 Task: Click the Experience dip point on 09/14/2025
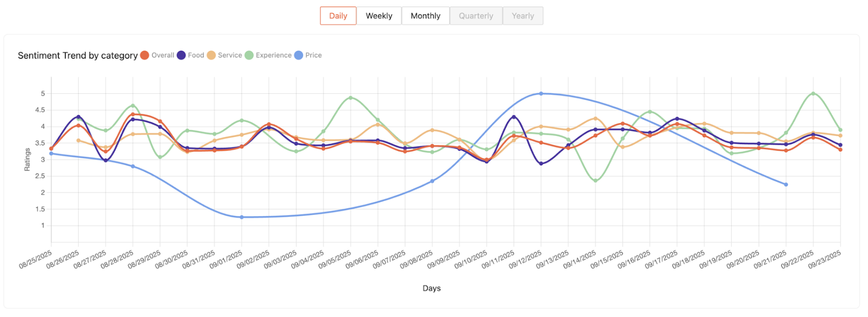[x=596, y=181]
